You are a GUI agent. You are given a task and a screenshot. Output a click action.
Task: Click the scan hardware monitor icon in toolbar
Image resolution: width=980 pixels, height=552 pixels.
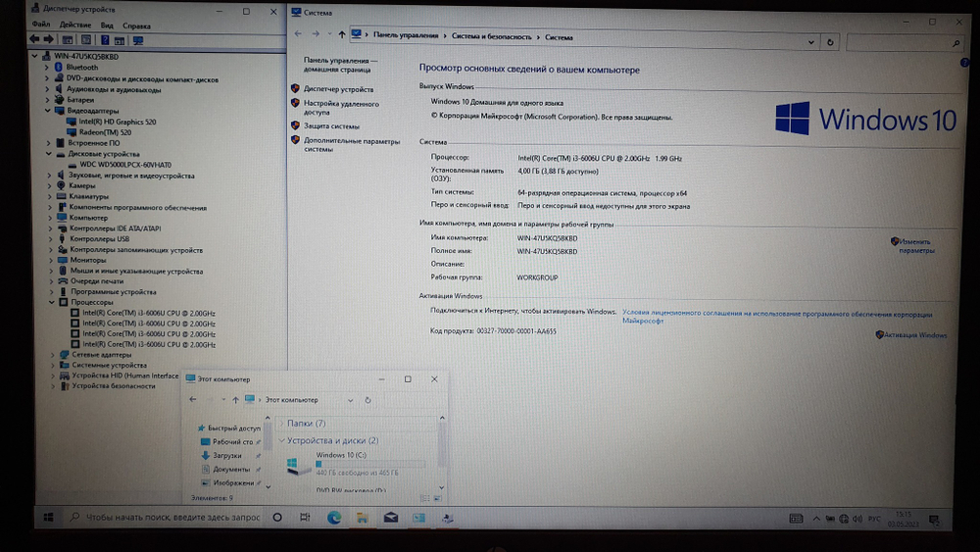138,40
